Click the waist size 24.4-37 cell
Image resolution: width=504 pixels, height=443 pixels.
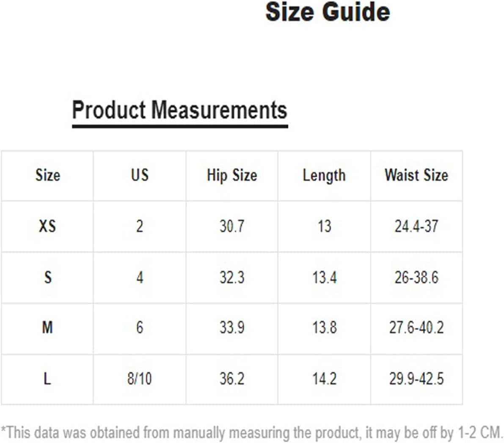pyautogui.click(x=416, y=226)
